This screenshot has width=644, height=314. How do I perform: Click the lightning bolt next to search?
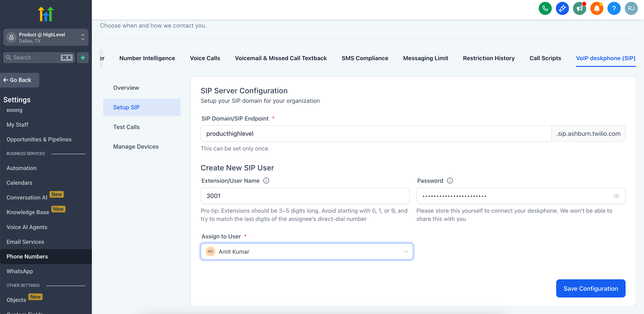pos(83,57)
